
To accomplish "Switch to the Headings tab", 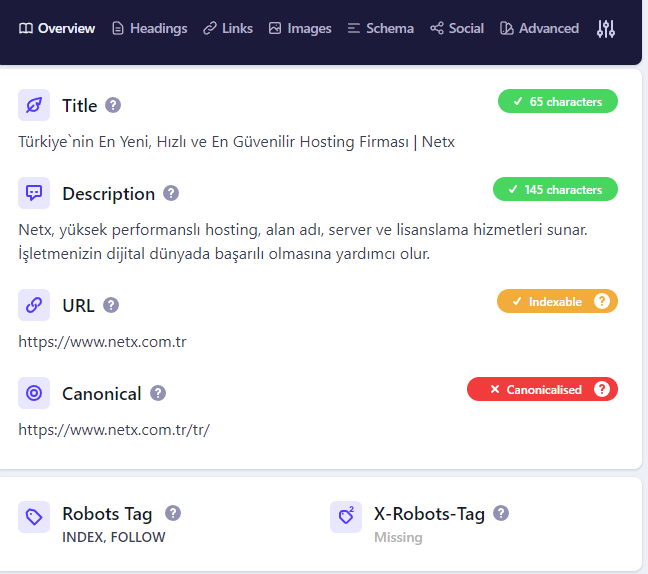I will point(150,28).
